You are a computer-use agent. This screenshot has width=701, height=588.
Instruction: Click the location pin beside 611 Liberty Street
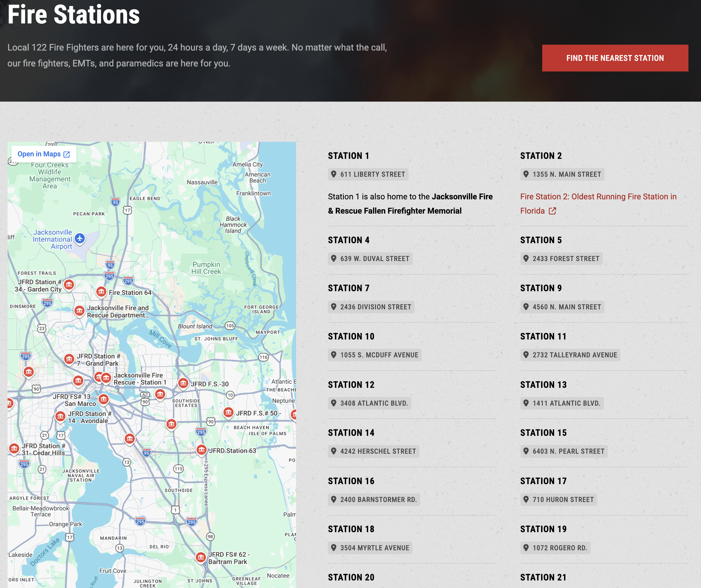click(x=333, y=174)
